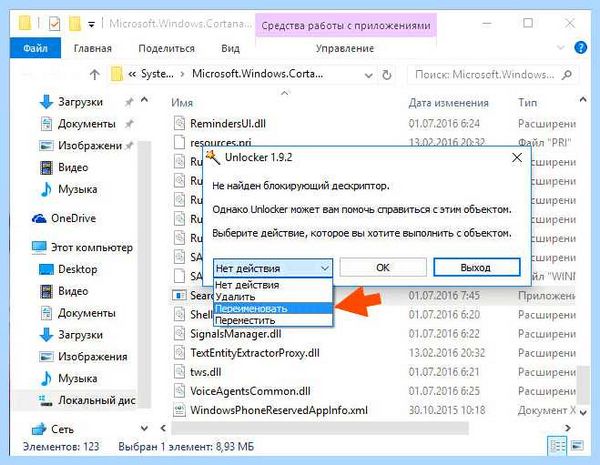Open quick access toolbar customize dropdown
This screenshot has height=465, width=600.
(91, 25)
